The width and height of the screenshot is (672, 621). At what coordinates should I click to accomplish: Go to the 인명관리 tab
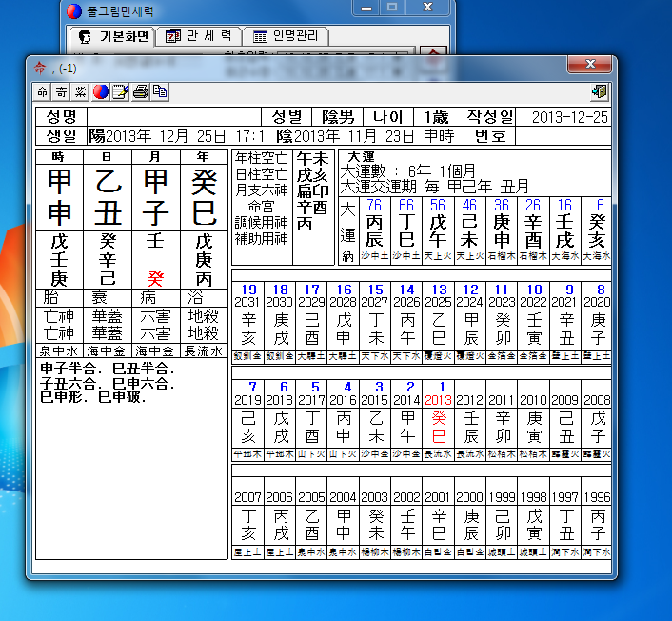[287, 37]
